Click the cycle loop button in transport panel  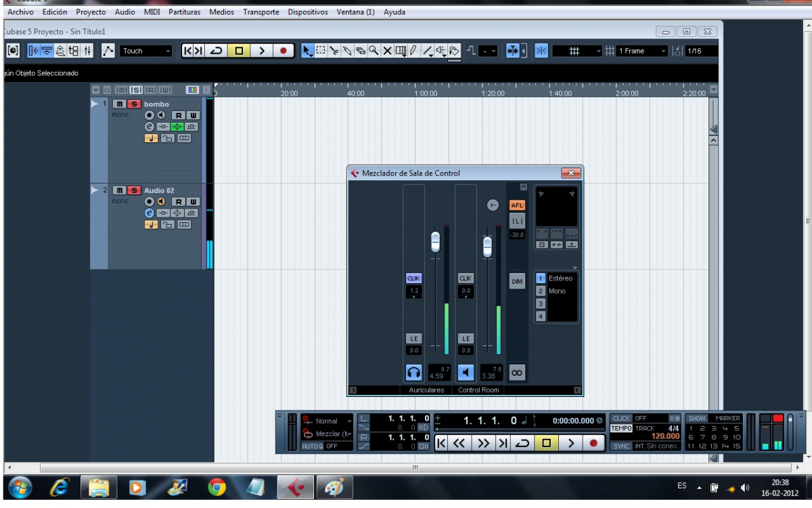click(522, 443)
